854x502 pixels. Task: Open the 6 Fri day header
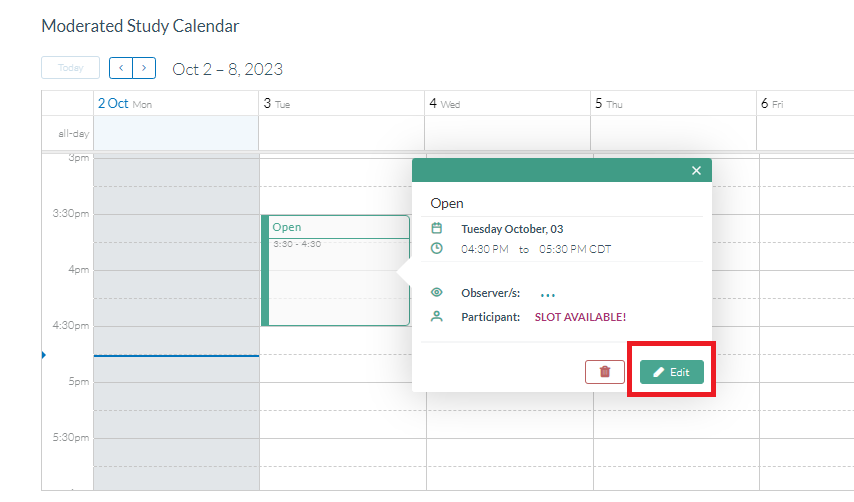(769, 104)
